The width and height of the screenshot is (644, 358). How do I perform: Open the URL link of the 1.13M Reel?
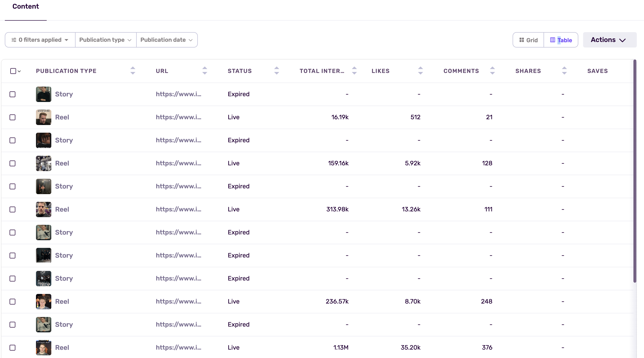178,347
